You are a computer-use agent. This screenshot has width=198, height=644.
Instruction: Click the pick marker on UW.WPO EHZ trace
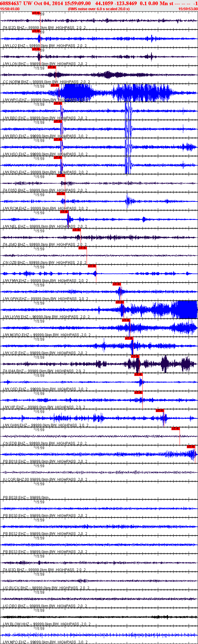(x=55, y=85)
